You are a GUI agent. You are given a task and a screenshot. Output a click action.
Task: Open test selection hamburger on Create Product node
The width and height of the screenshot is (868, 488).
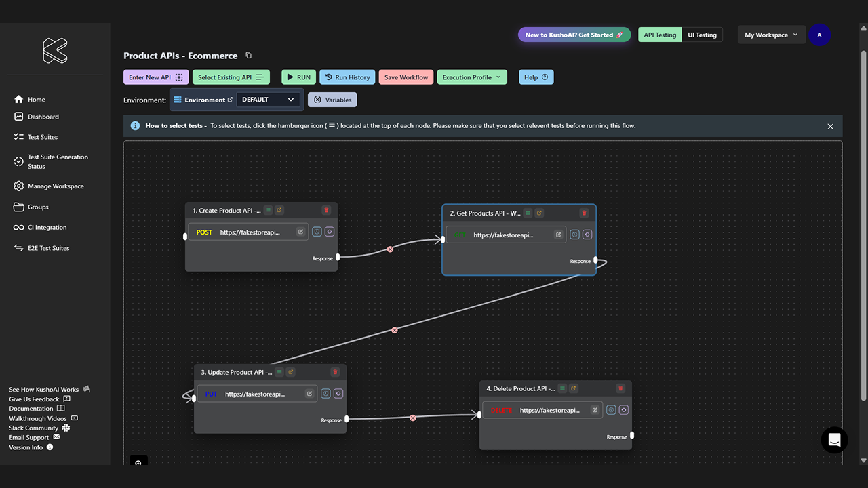point(269,211)
